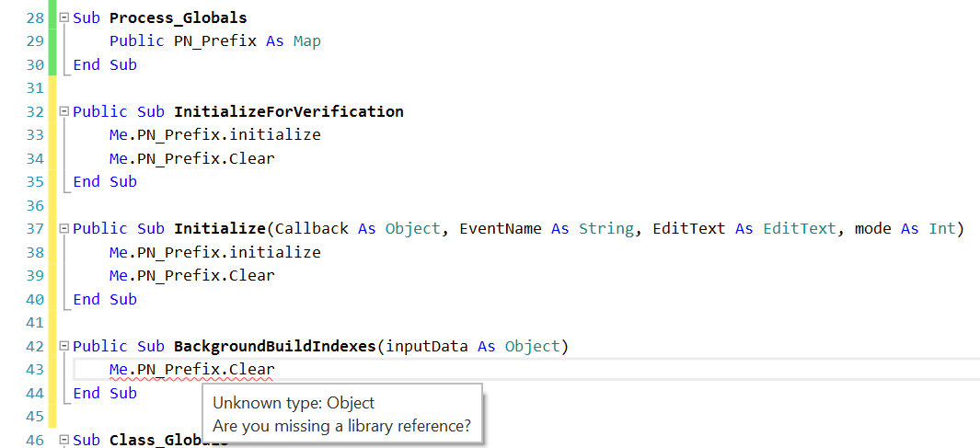Click the EditText type keyword

[800, 229]
